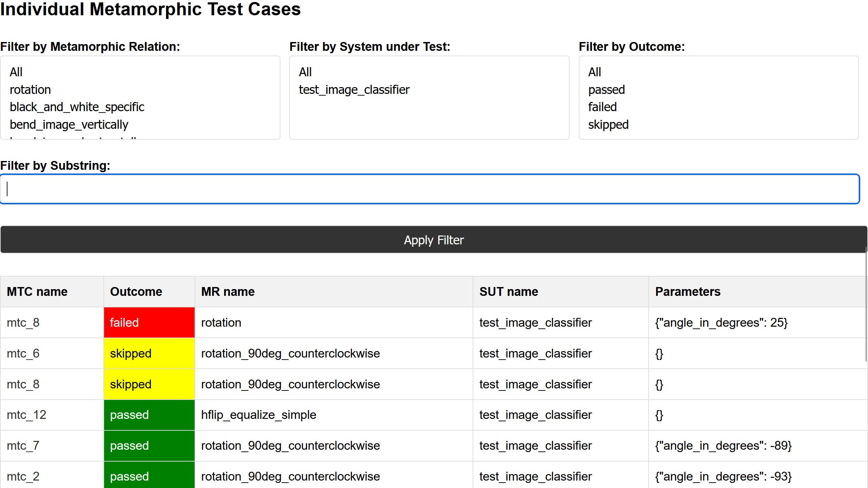This screenshot has height=488, width=868.
Task: Choose 'skipped' in Outcome filter
Action: click(608, 125)
